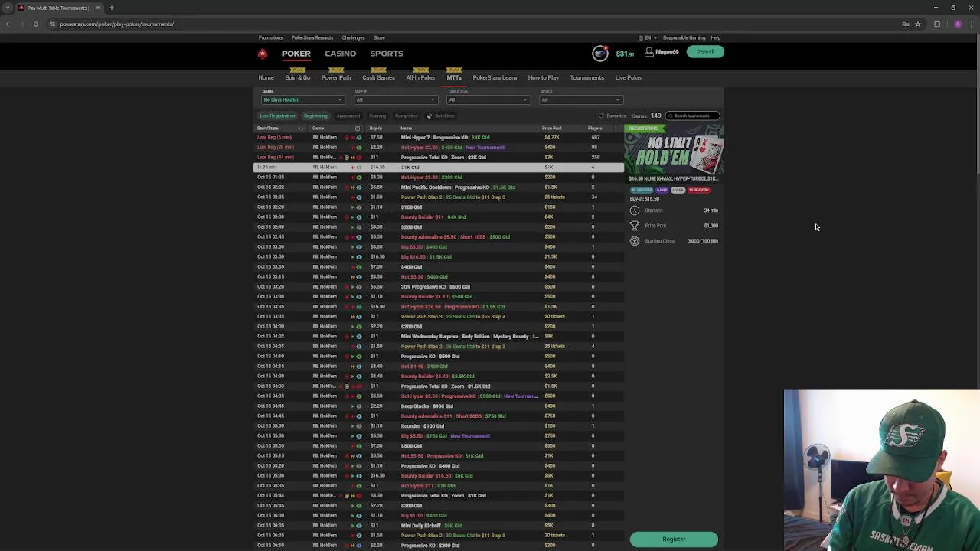
Task: Expand the EN language selector
Action: pyautogui.click(x=648, y=37)
